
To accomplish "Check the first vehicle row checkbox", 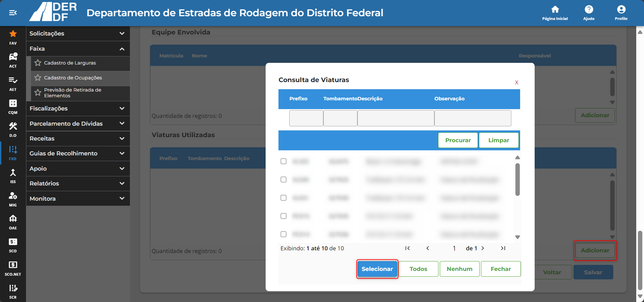I will 284,161.
